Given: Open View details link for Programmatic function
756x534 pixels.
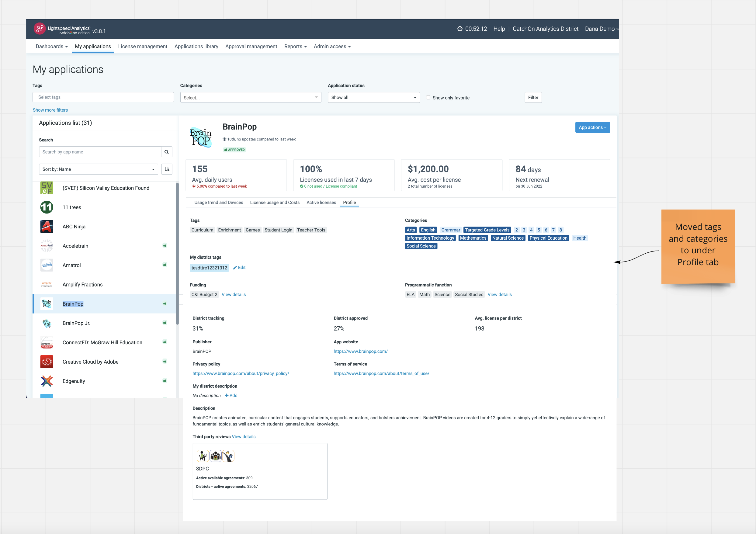Looking at the screenshot, I should [500, 295].
